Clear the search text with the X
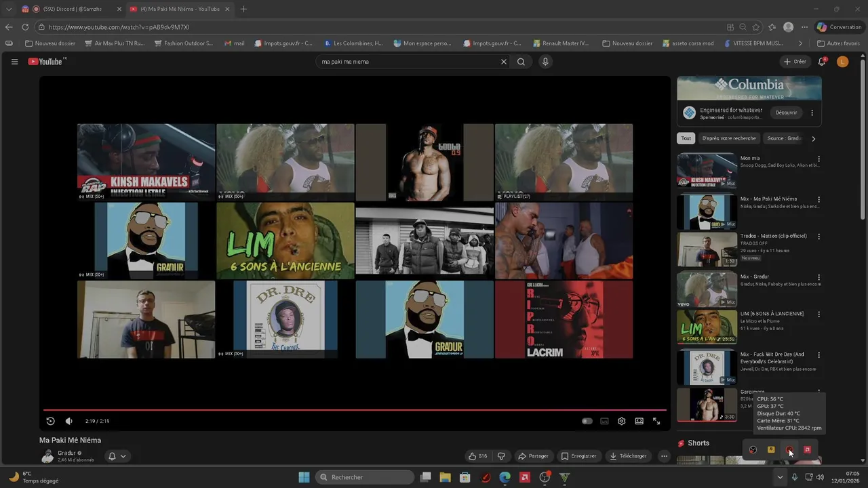 click(504, 62)
